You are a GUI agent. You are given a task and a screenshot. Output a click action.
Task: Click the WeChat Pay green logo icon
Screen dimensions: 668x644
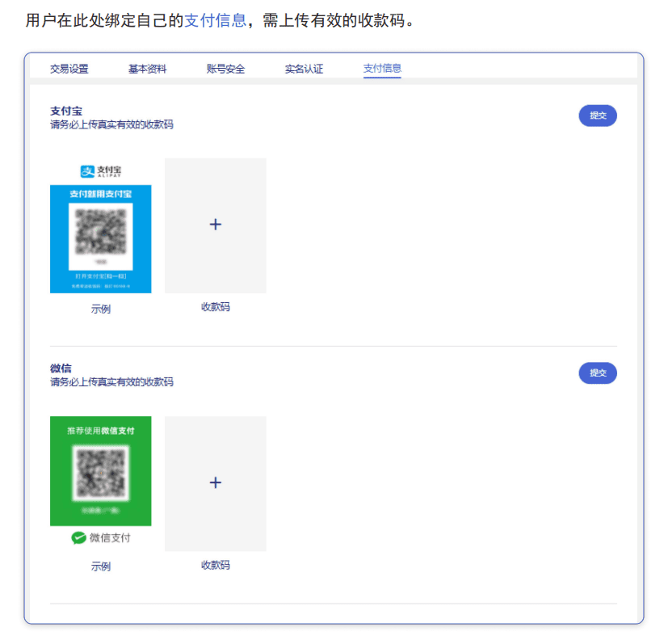(x=79, y=538)
